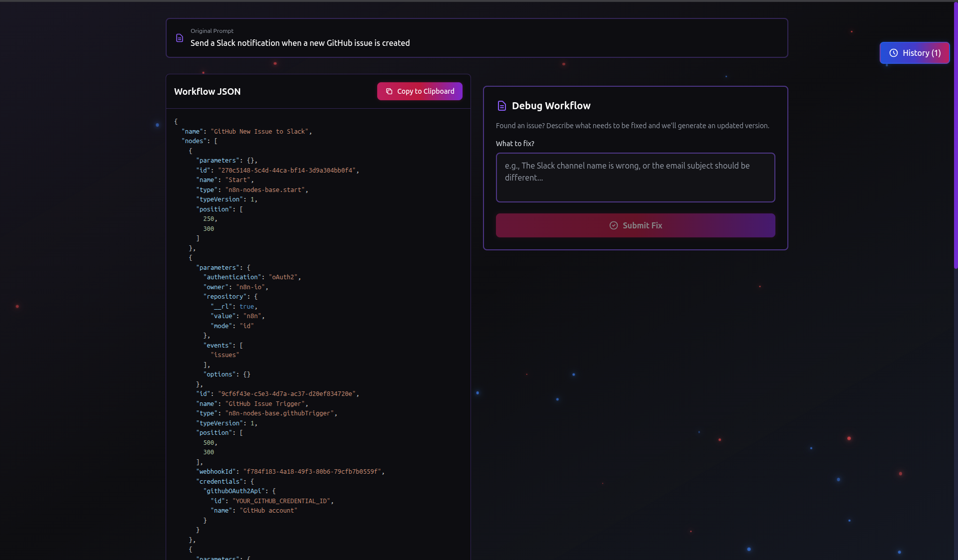Click the "Found an issue?" description text
Viewport: 958px width, 560px height.
point(632,126)
